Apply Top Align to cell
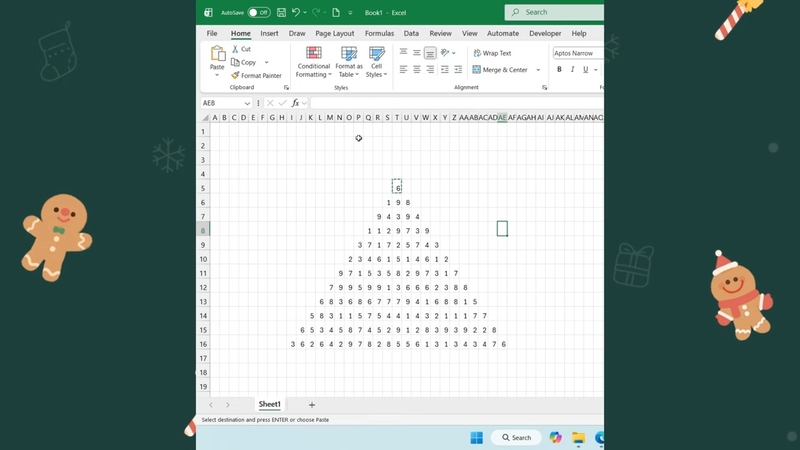The image size is (800, 450). pyautogui.click(x=403, y=53)
